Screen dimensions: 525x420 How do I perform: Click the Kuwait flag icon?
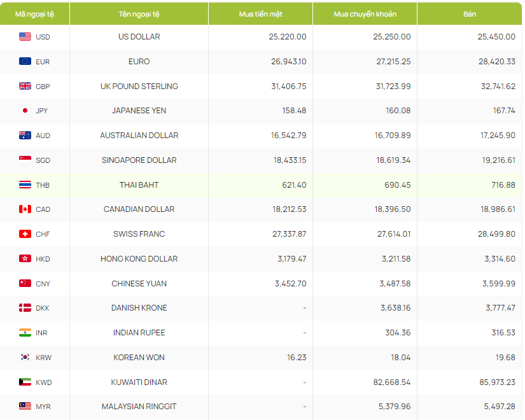pos(25,382)
